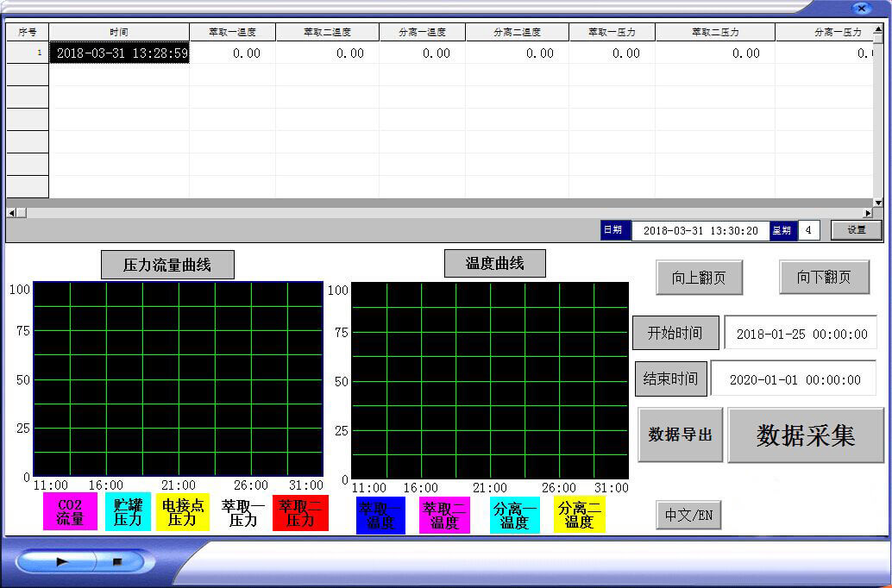The image size is (892, 588).
Task: Click the yellow 分离二温度 legend swatch
Action: 579,515
